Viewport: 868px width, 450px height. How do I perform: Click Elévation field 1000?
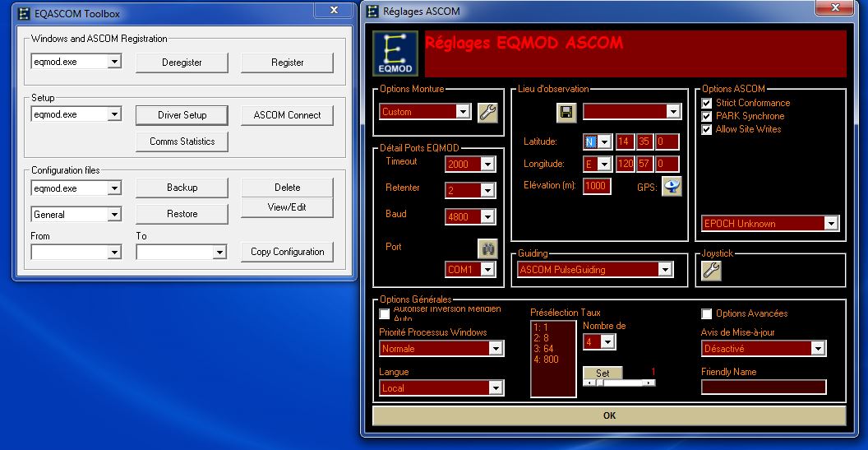597,186
